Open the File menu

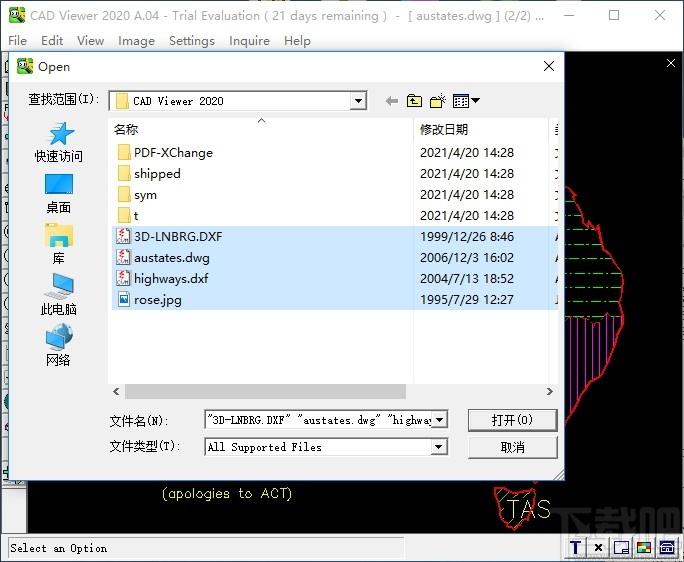(x=17, y=41)
